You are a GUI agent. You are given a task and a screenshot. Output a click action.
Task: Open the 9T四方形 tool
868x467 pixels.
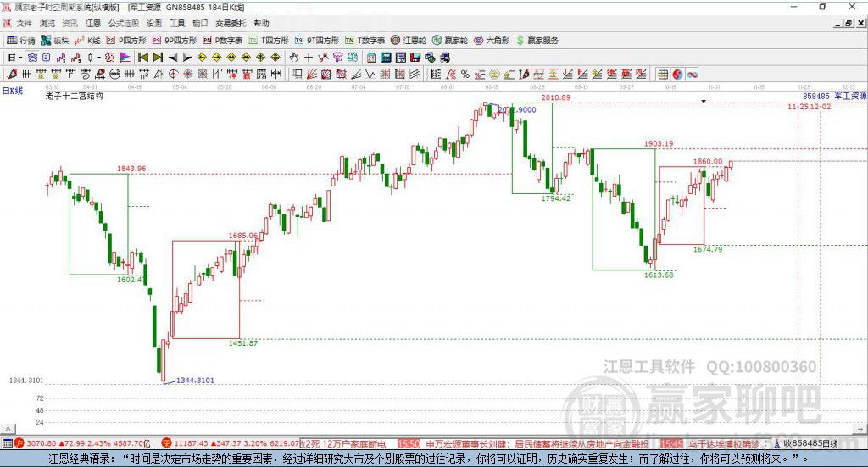(317, 41)
